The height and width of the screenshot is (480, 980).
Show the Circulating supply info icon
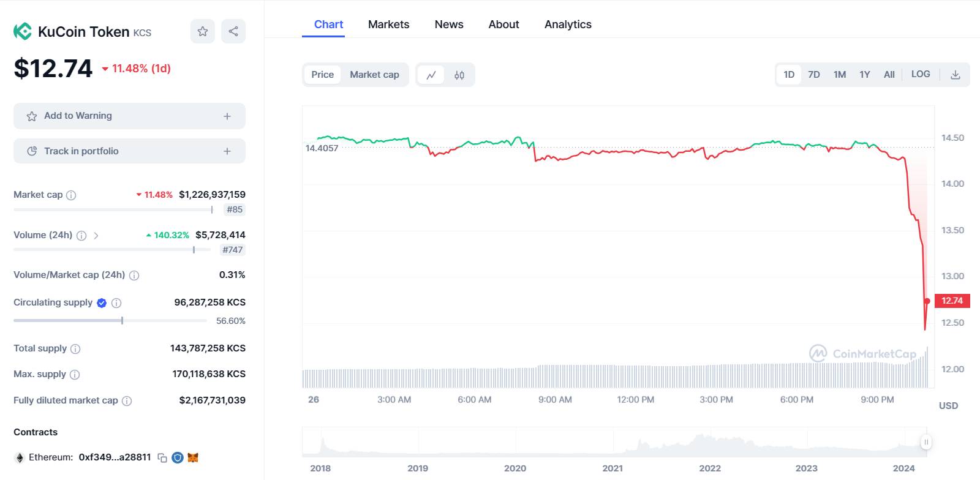coord(116,303)
